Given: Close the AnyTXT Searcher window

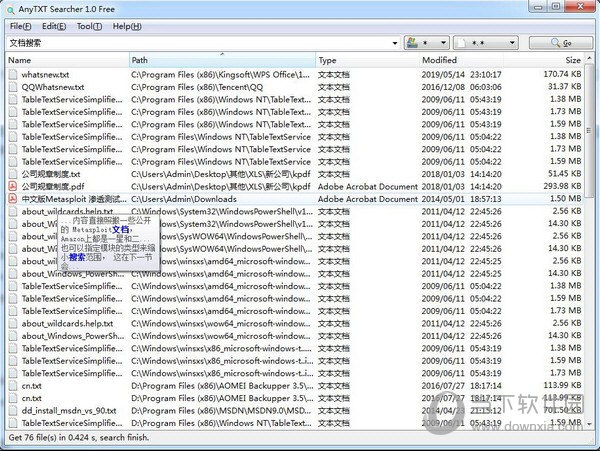Looking at the screenshot, I should pos(580,7).
